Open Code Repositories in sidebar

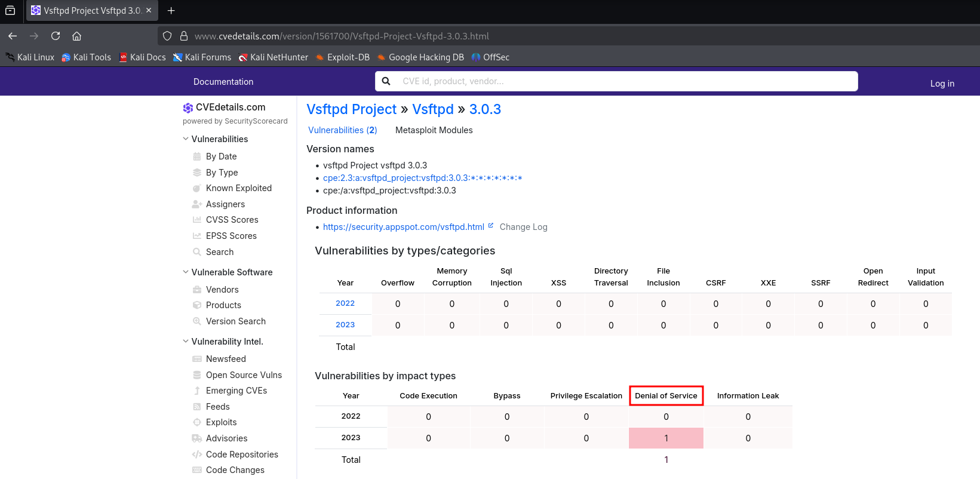tap(242, 455)
